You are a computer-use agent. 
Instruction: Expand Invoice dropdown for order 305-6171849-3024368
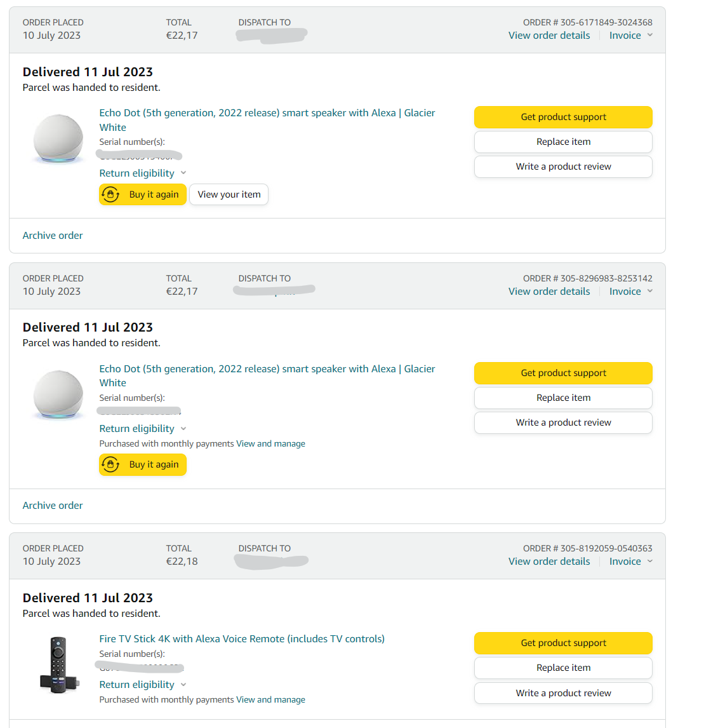click(630, 36)
